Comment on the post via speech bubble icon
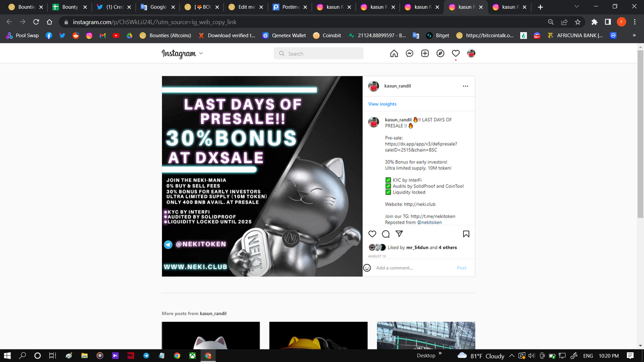Viewport: 644px width, 362px height. [385, 233]
